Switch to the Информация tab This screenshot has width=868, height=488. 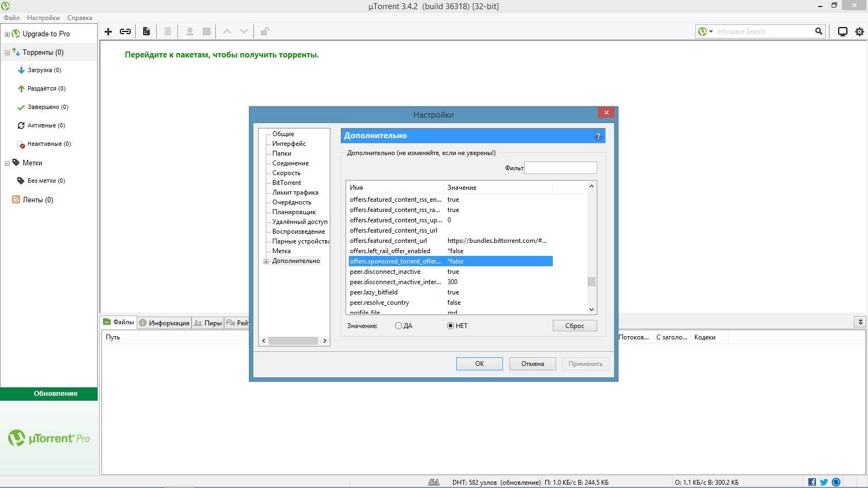pos(164,323)
